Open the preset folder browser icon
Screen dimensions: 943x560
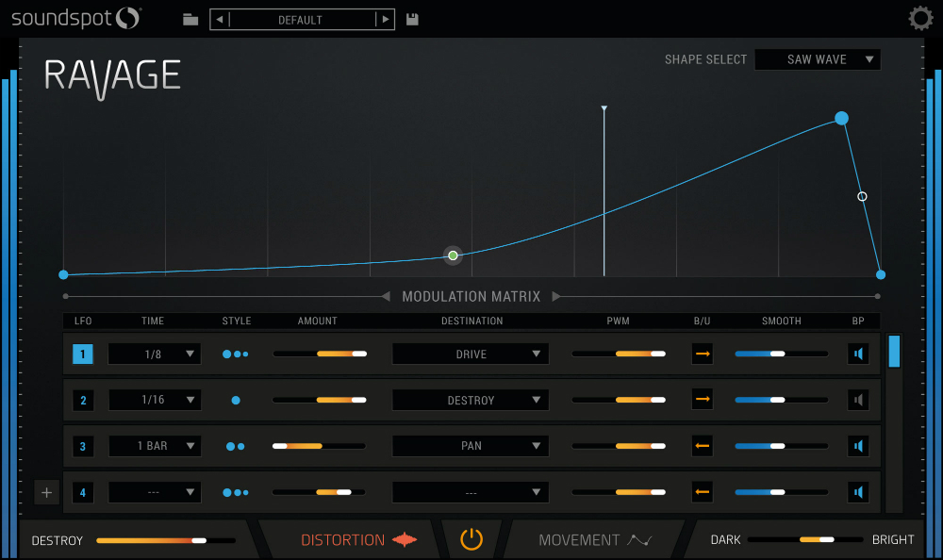coord(190,19)
